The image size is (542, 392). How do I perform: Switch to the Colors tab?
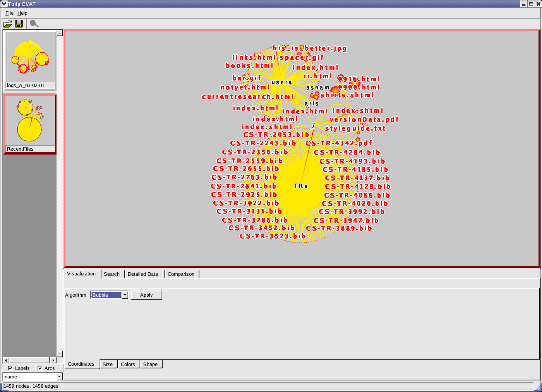pos(128,364)
